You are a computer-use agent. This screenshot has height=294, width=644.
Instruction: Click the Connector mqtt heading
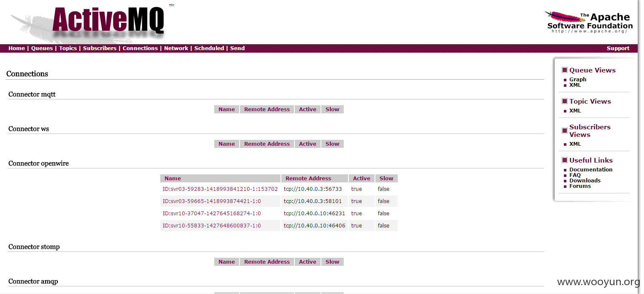[x=32, y=94]
